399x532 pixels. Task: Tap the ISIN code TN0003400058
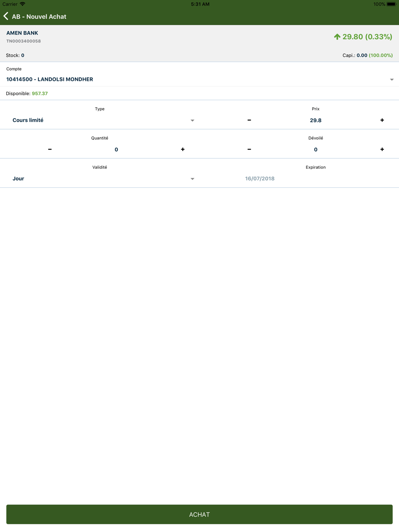coord(24,41)
